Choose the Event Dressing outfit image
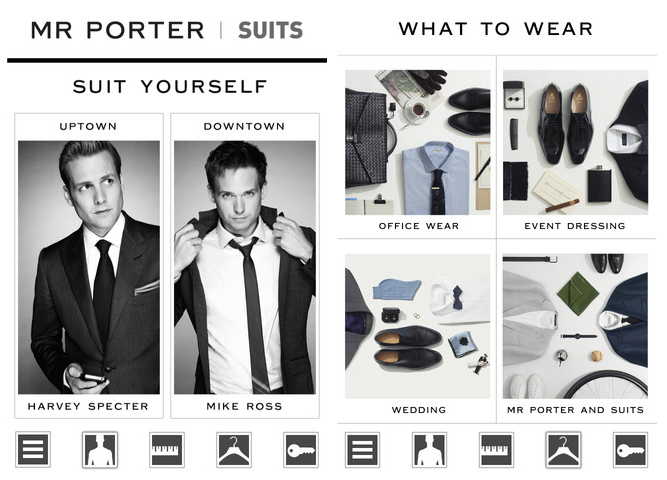Screen dimensions: 667x480 (x=576, y=142)
